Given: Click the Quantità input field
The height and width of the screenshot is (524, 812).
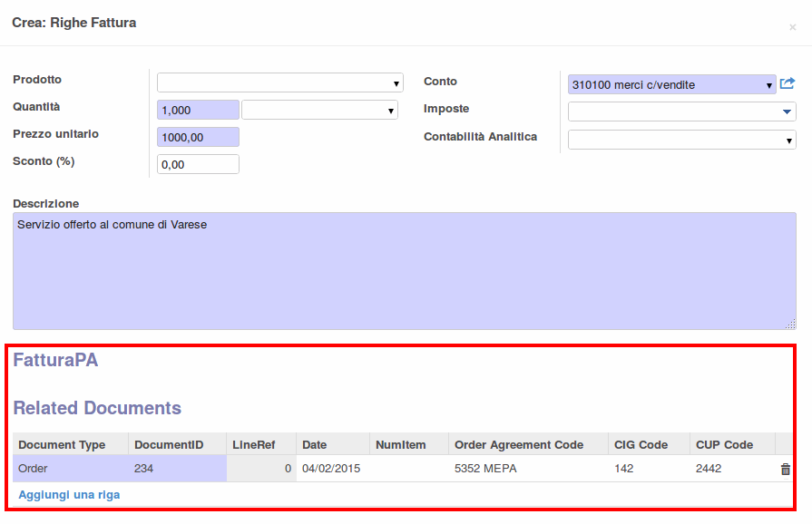Looking at the screenshot, I should click(x=198, y=110).
